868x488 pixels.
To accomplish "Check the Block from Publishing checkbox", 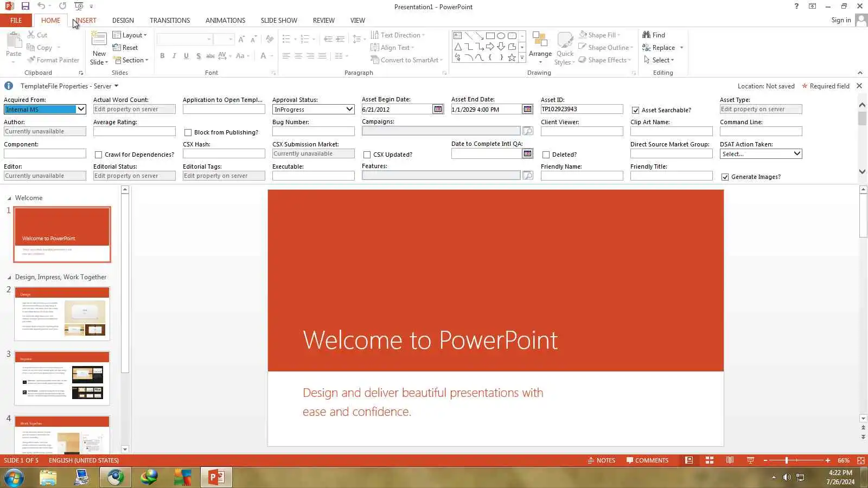I will [x=188, y=132].
